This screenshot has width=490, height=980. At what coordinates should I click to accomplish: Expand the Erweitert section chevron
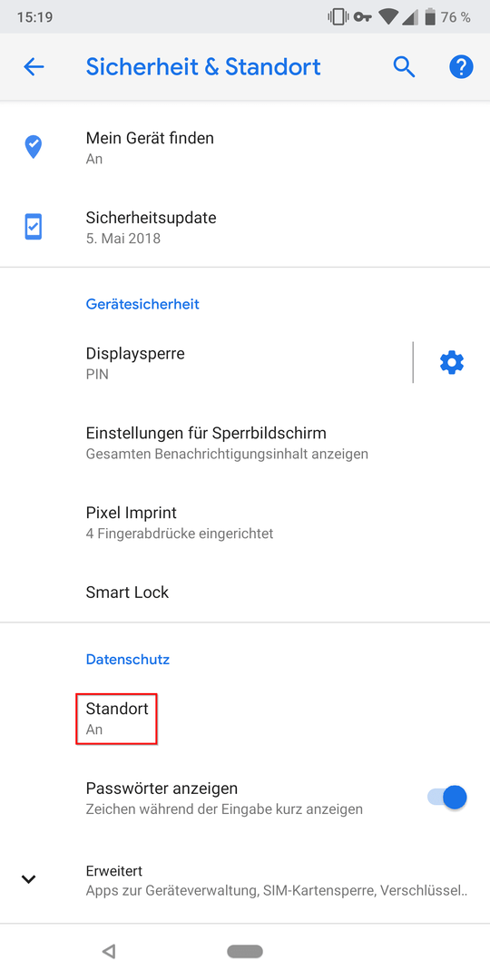(x=29, y=878)
